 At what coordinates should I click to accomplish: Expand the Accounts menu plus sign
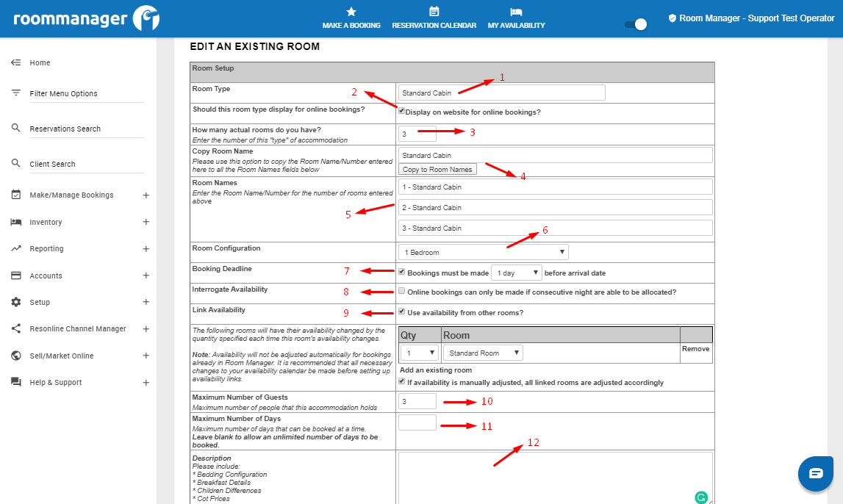point(146,275)
